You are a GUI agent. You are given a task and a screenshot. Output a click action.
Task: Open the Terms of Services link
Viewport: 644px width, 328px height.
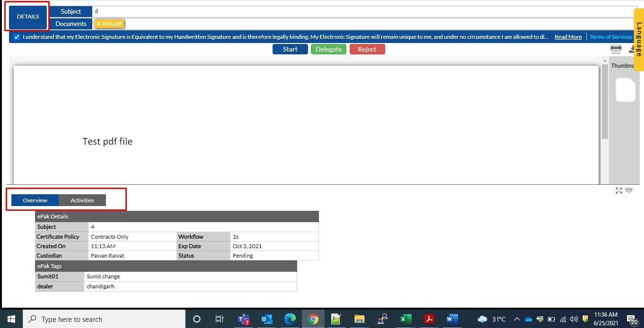[610, 37]
